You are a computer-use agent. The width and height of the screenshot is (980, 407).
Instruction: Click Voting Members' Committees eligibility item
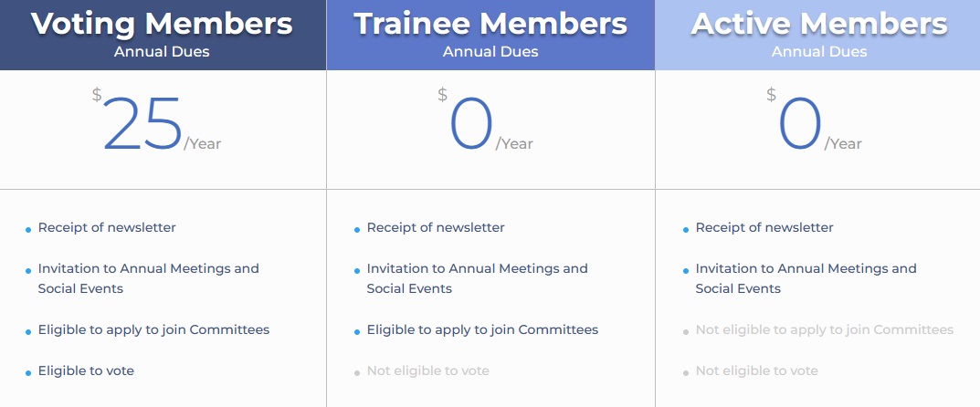coord(153,329)
